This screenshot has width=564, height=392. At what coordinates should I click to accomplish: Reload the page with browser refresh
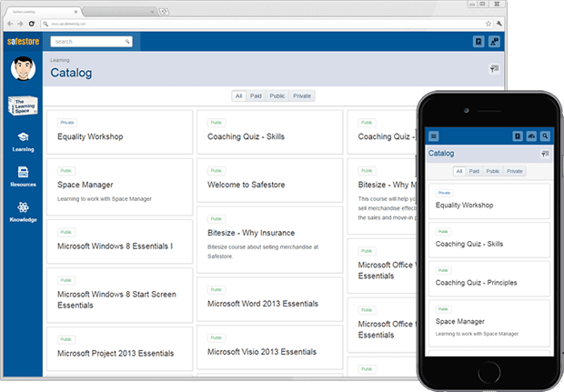click(x=32, y=24)
